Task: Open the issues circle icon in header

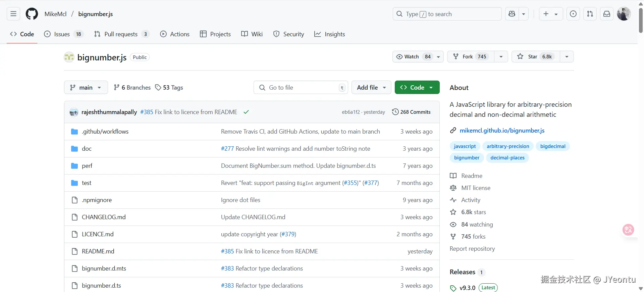Action: coord(573,14)
